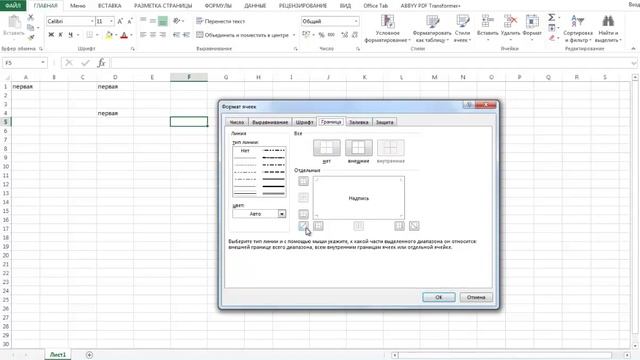Screen dimensions: 640x360
Task: Apply the top border in the dialog
Action: (x=303, y=181)
